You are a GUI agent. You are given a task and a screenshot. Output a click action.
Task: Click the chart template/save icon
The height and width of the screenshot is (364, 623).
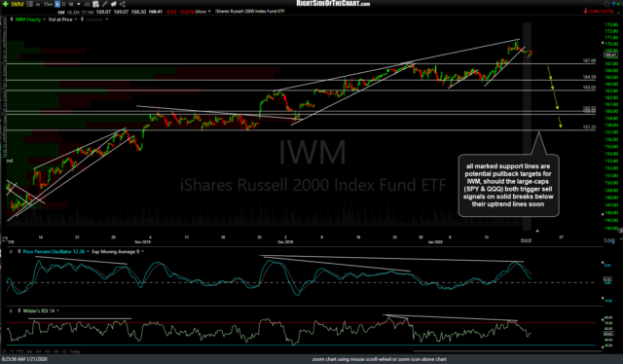point(95,4)
